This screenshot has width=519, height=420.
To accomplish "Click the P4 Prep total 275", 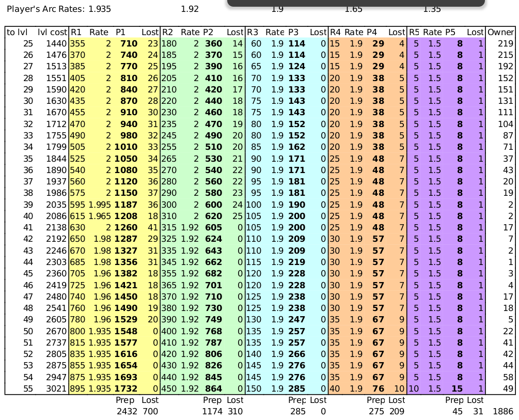I will point(376,411).
